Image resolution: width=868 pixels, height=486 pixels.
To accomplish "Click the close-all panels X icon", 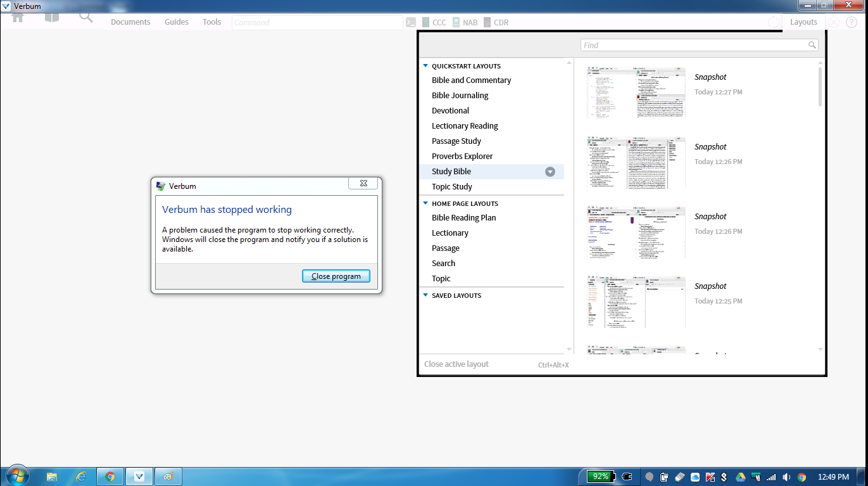I will (834, 22).
